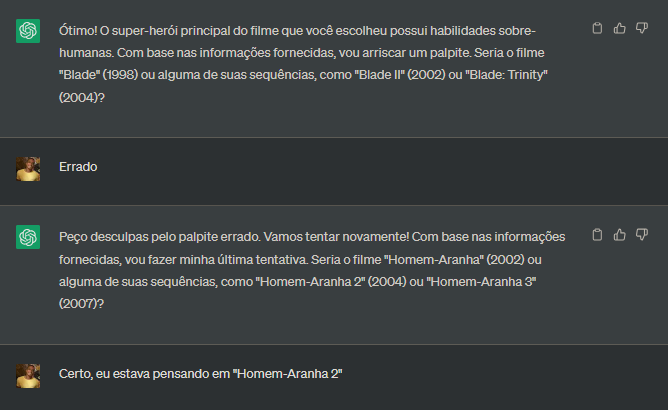Thumbs up the Blade guess response
This screenshot has width=668, height=410.
click(x=619, y=29)
